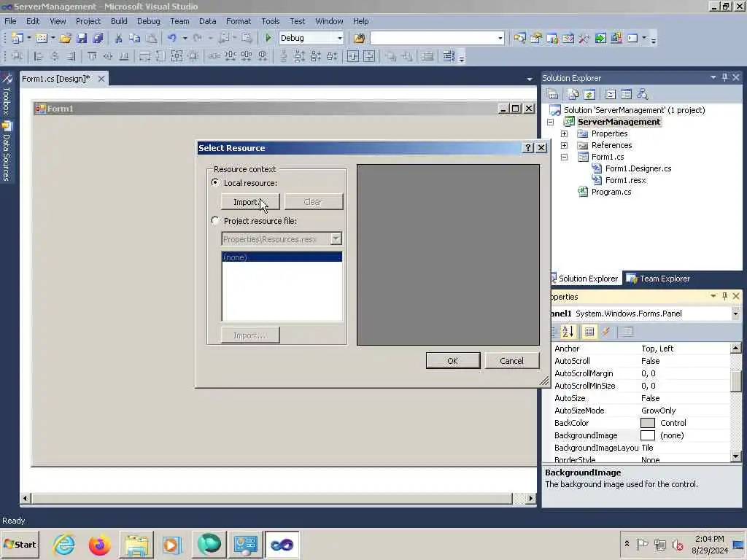Click Solution Explorer's View Designer icon
Screen dimensions: 747x560
click(626, 94)
